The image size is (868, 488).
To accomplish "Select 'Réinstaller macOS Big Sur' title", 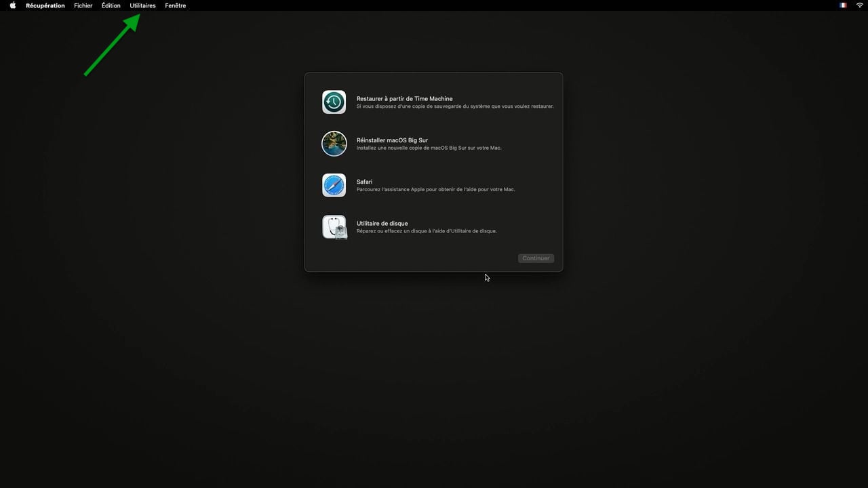I will 392,140.
